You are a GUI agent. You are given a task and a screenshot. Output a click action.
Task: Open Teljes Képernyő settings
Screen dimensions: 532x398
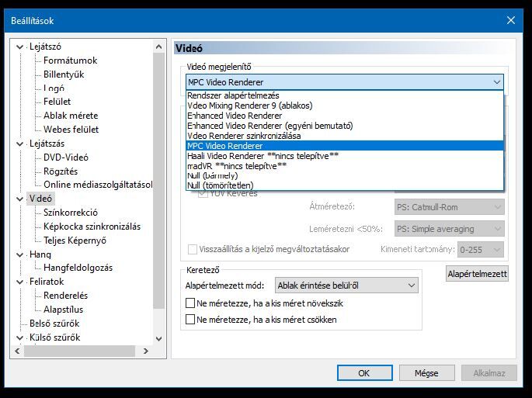[x=75, y=241]
